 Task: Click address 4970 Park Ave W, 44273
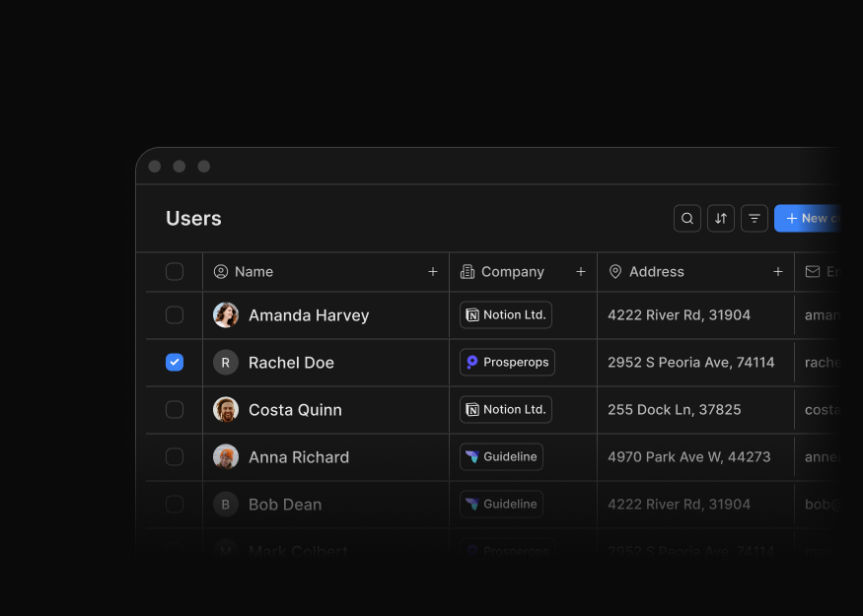689,457
